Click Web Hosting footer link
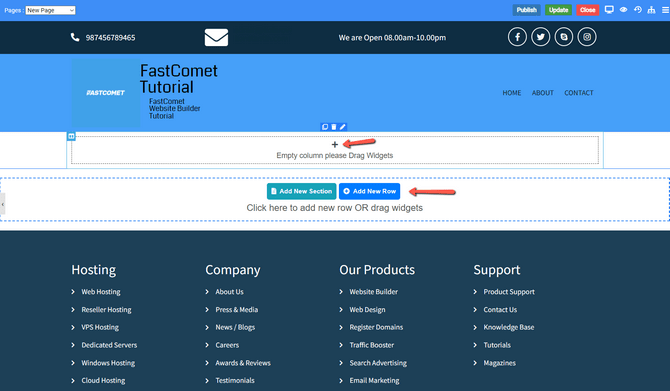 [x=101, y=292]
